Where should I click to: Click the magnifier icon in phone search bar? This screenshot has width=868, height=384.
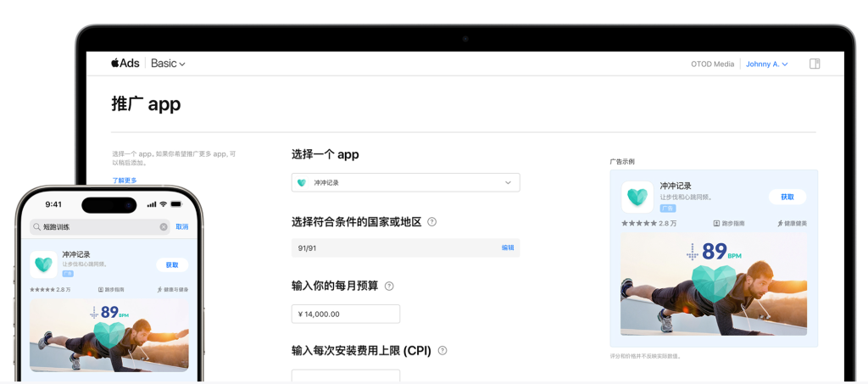click(37, 227)
